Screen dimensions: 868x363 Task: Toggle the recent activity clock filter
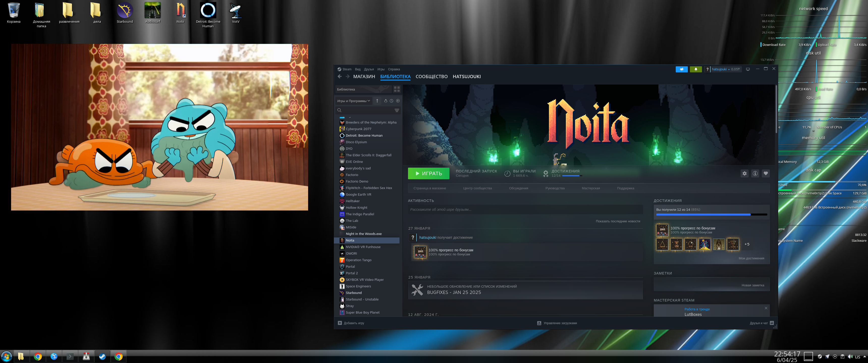click(391, 101)
